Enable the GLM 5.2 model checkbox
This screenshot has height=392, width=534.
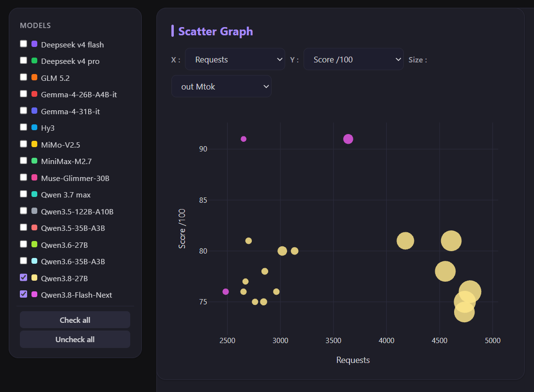(24, 77)
